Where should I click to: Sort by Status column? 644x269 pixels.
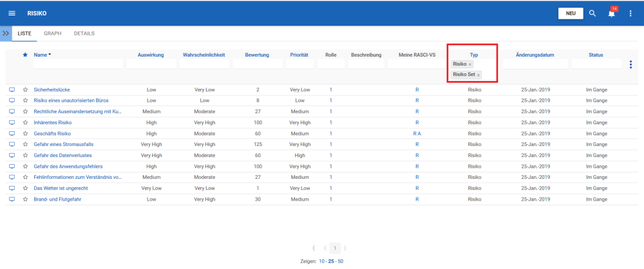(596, 55)
